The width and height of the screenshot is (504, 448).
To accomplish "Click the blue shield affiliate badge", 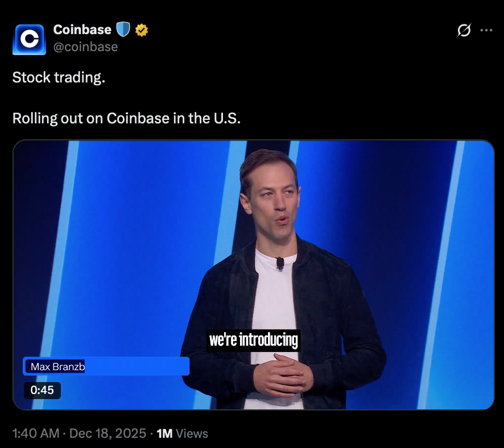I will pyautogui.click(x=123, y=30).
